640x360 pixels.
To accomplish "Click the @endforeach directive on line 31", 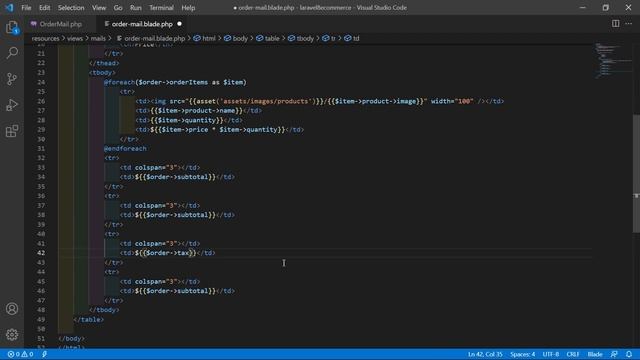I will pos(125,149).
